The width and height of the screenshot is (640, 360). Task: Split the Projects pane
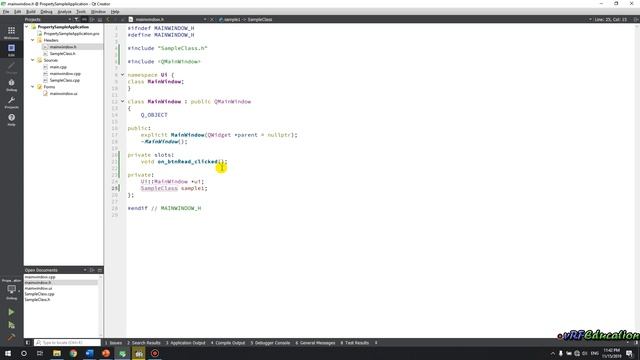pyautogui.click(x=92, y=19)
